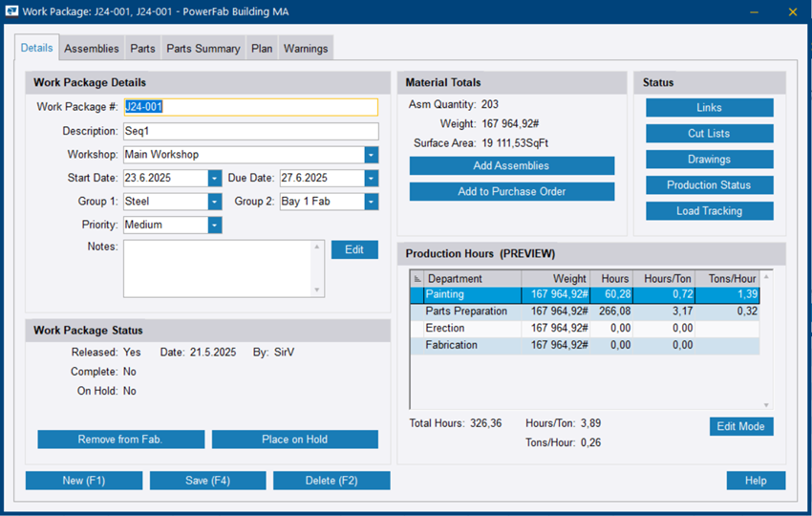The width and height of the screenshot is (812, 516).
Task: Open the Group 2 dropdown arrow
Action: (x=371, y=202)
